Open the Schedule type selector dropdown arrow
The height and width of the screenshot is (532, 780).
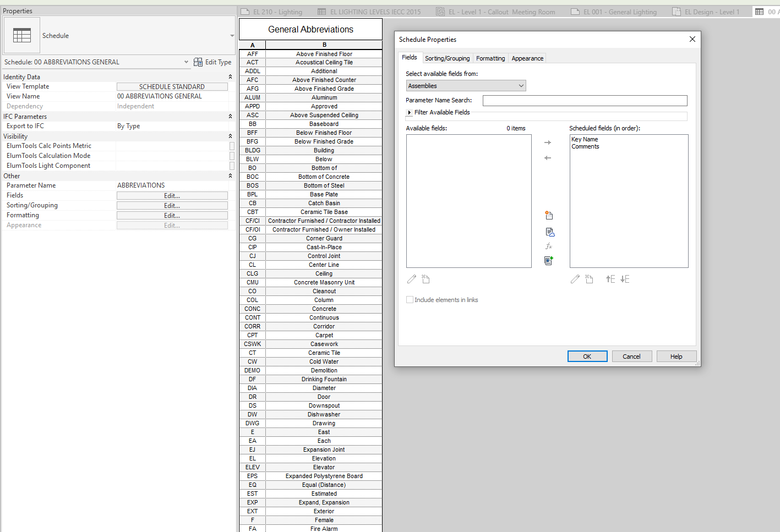point(232,36)
